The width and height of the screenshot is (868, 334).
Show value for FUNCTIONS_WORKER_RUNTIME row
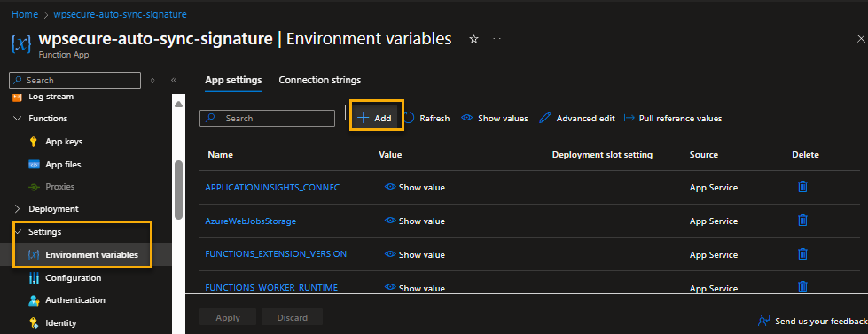pyautogui.click(x=415, y=288)
